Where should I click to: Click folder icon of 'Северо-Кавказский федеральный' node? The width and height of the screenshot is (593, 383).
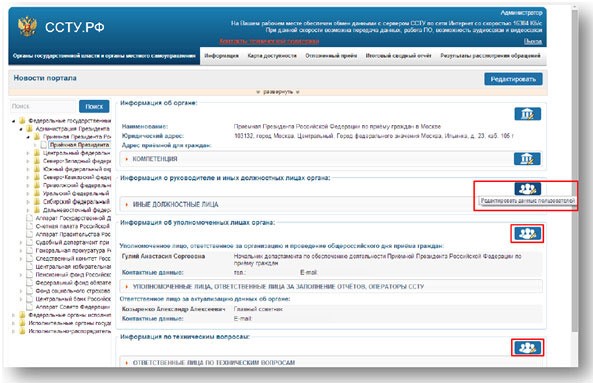point(37,177)
